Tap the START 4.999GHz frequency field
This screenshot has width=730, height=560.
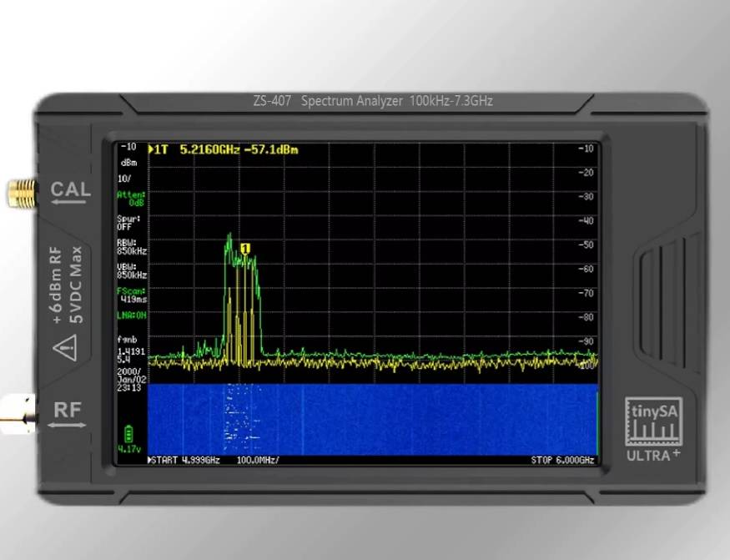point(186,461)
